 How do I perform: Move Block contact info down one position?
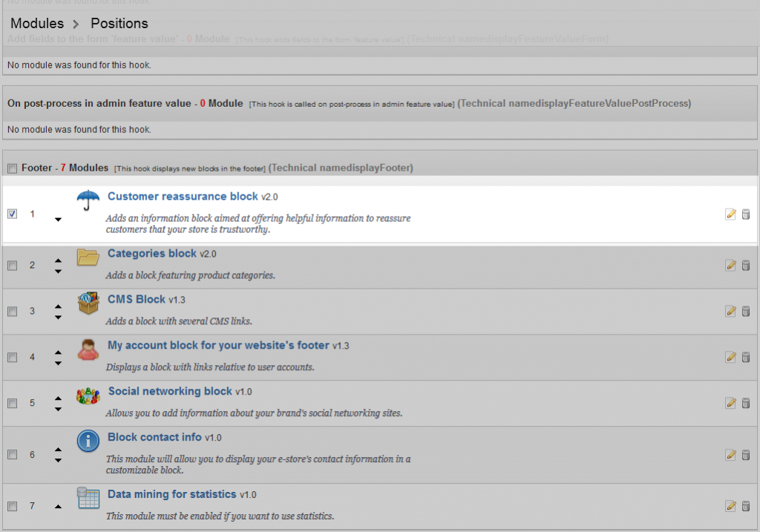pyautogui.click(x=58, y=460)
